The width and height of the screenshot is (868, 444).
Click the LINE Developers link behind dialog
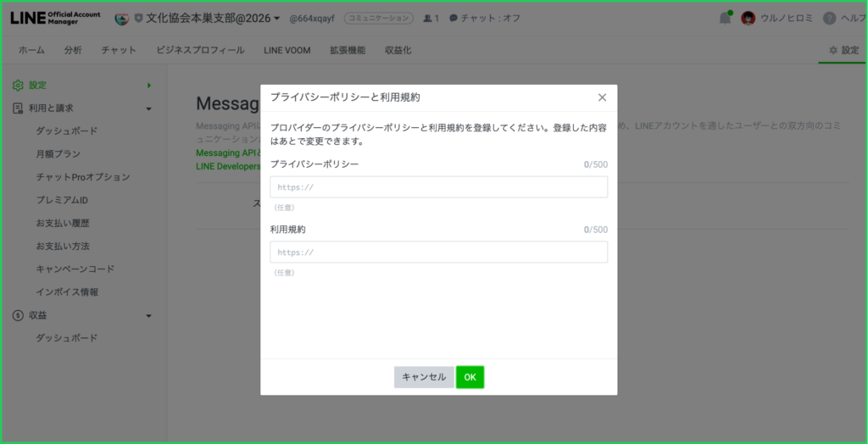[x=228, y=166]
